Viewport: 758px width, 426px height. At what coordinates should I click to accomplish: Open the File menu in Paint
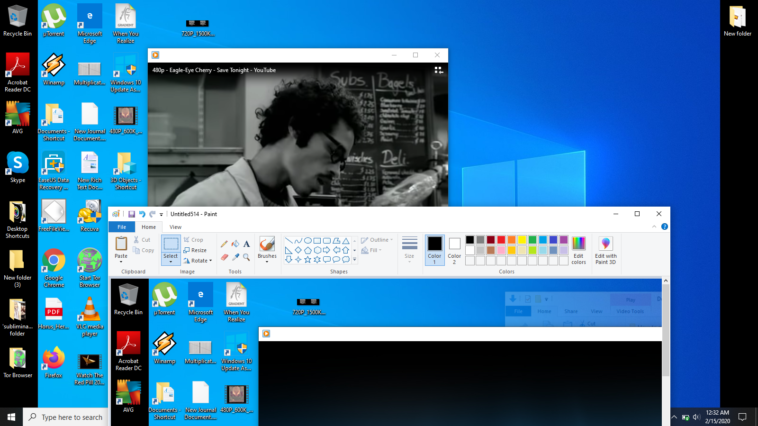pos(120,227)
